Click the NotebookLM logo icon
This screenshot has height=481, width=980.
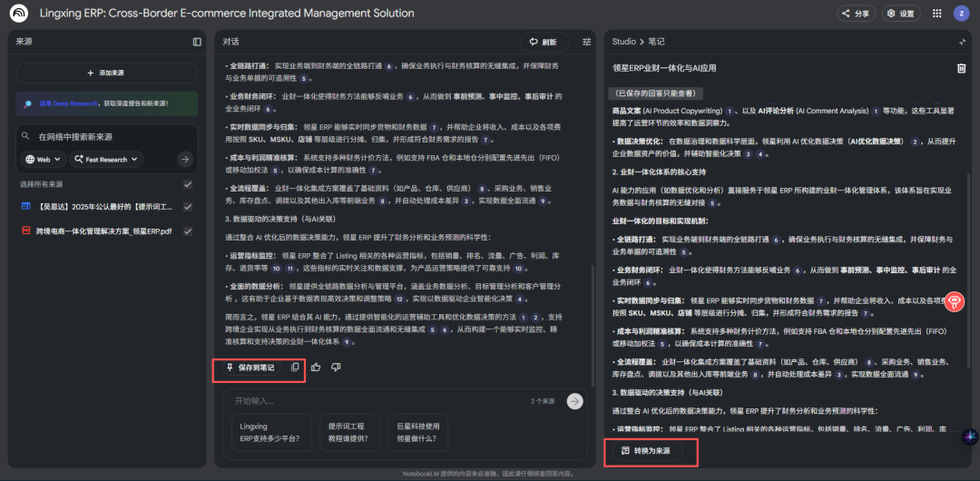click(x=19, y=13)
